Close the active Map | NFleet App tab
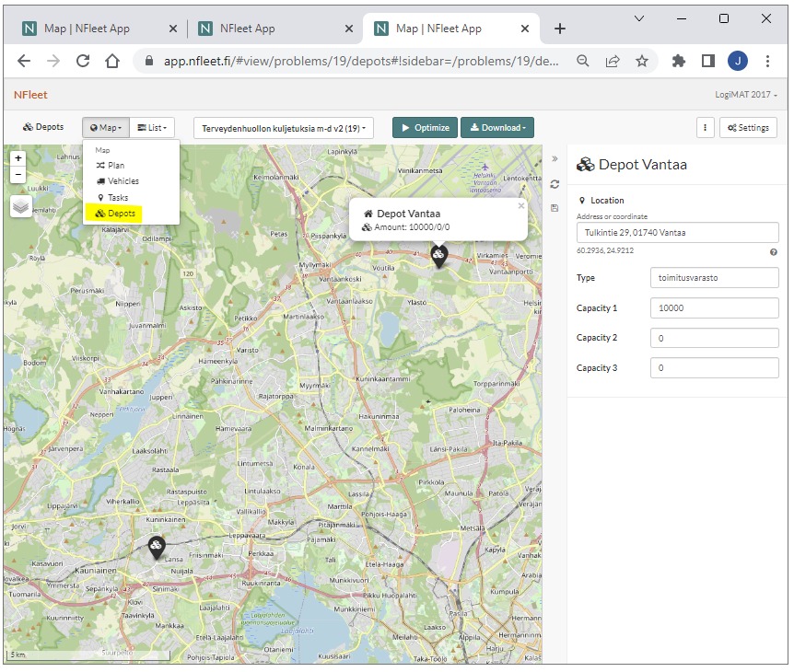The height and width of the screenshot is (672, 794). (525, 29)
